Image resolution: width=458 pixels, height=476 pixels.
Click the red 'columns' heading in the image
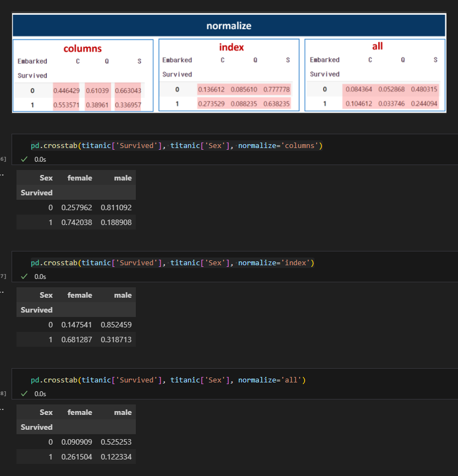[82, 48]
